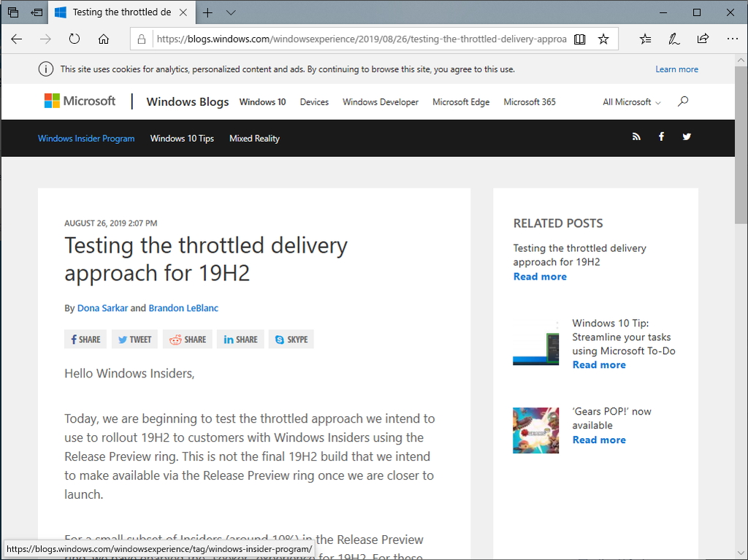Click the article headline text
This screenshot has width=748, height=560.
coord(205,259)
